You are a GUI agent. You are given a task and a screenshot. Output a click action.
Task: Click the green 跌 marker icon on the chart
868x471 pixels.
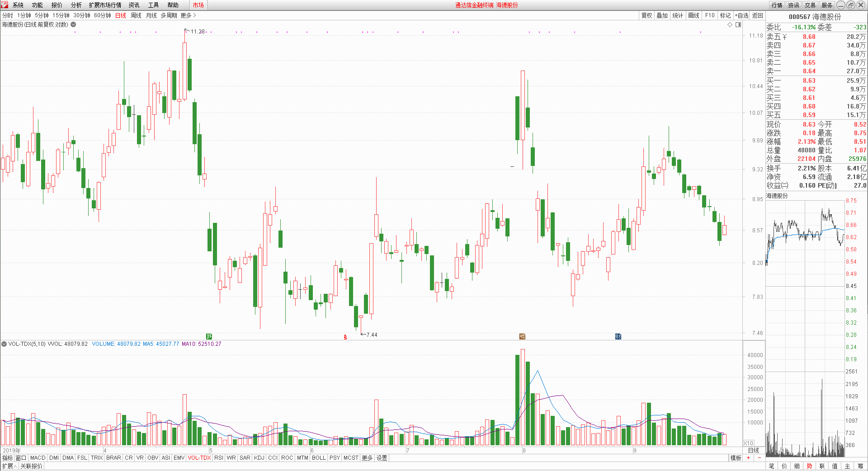[x=209, y=336]
